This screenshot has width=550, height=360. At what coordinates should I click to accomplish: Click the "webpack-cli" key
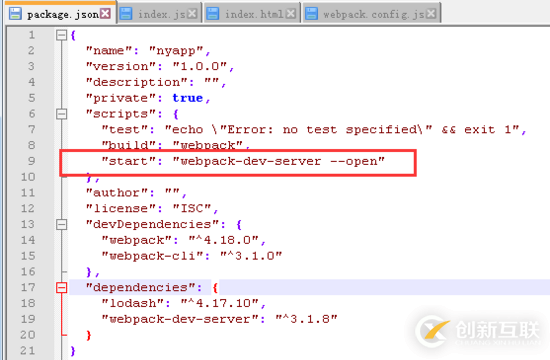coord(152,256)
